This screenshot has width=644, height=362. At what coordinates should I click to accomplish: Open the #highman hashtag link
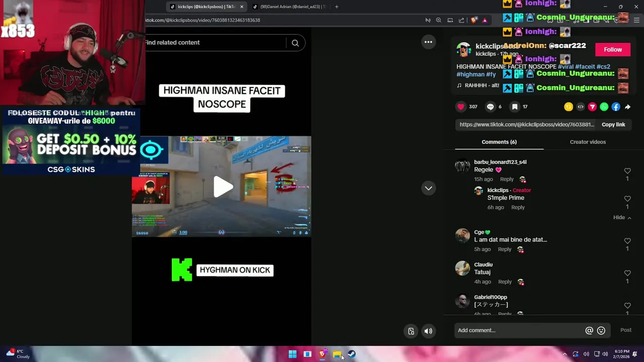(470, 74)
